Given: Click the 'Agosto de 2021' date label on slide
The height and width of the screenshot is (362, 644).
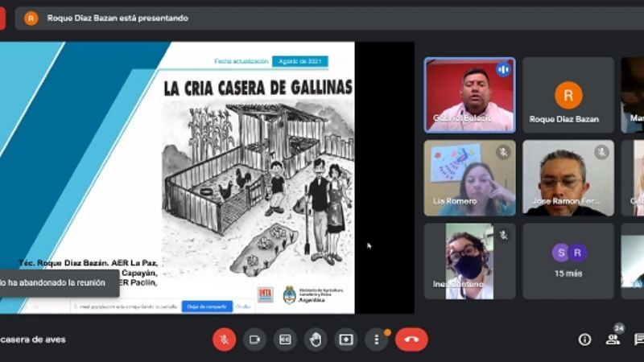Looking at the screenshot, I should pyautogui.click(x=300, y=61).
